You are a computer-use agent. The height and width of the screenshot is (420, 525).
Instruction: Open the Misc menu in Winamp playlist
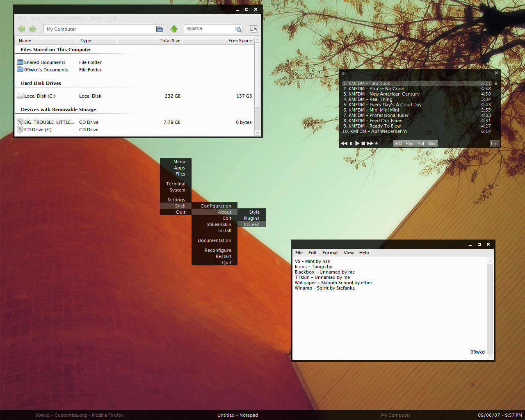click(432, 144)
